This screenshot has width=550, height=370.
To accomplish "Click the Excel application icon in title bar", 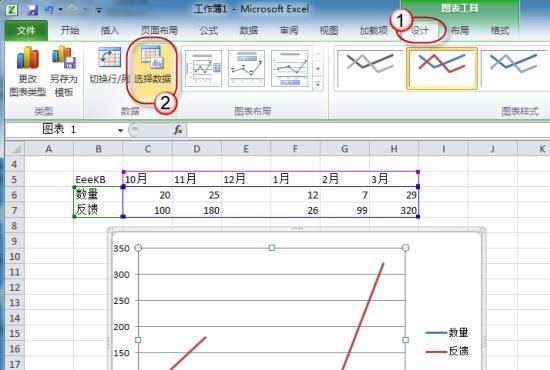I will tap(11, 9).
